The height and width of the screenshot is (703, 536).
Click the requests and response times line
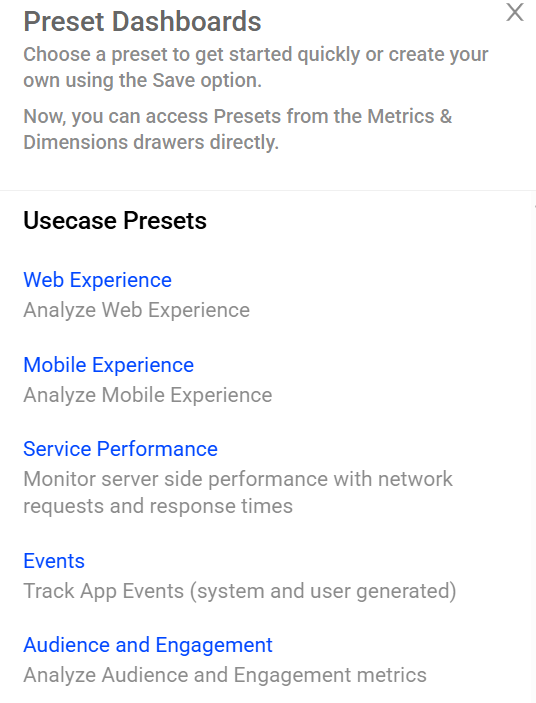click(x=158, y=506)
